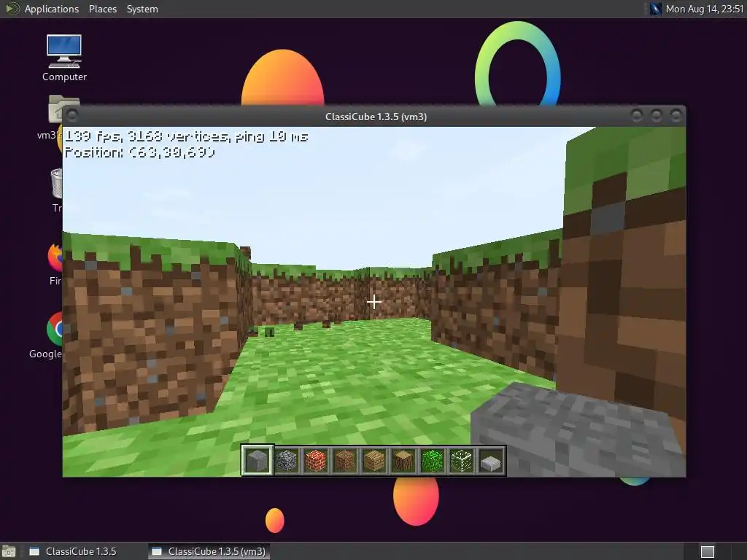Screen dimensions: 747x560
Task: Click the fps and vertices status text
Action: (x=186, y=136)
